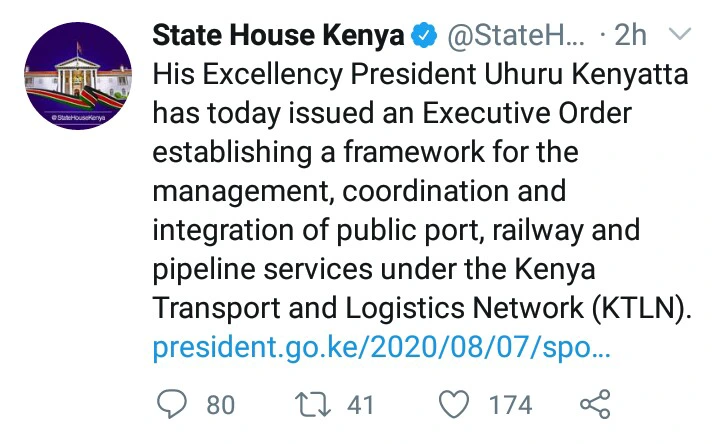Image resolution: width=720 pixels, height=444 pixels.
Task: Retweet using the retweet arrows icon
Action: [x=312, y=404]
